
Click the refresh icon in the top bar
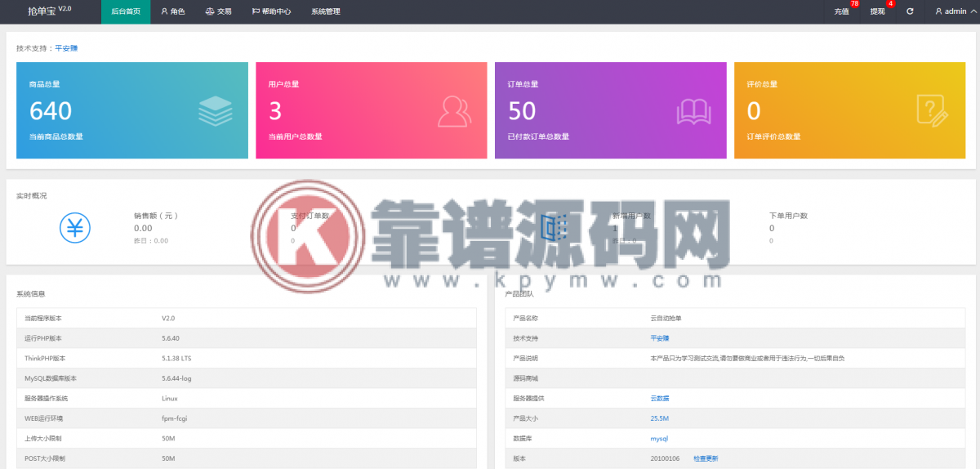pyautogui.click(x=910, y=11)
